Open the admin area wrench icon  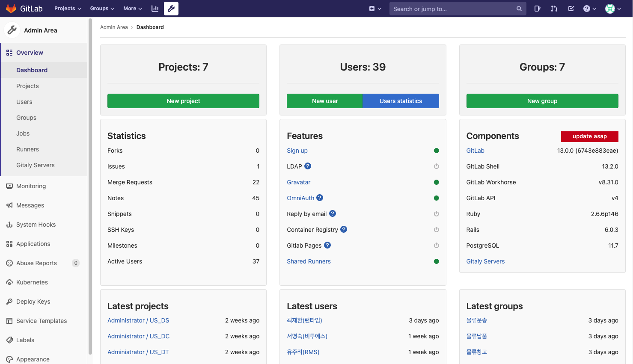(171, 9)
